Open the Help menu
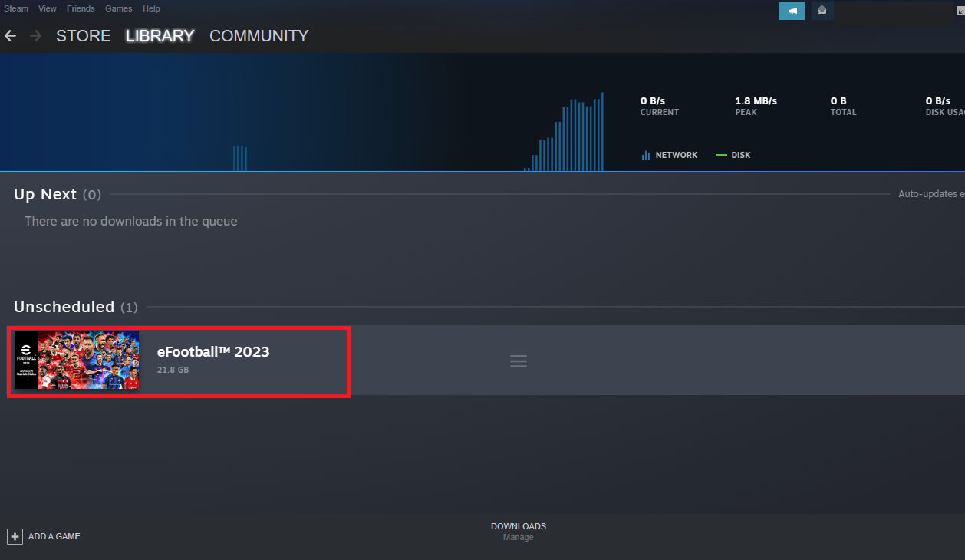 [x=151, y=8]
